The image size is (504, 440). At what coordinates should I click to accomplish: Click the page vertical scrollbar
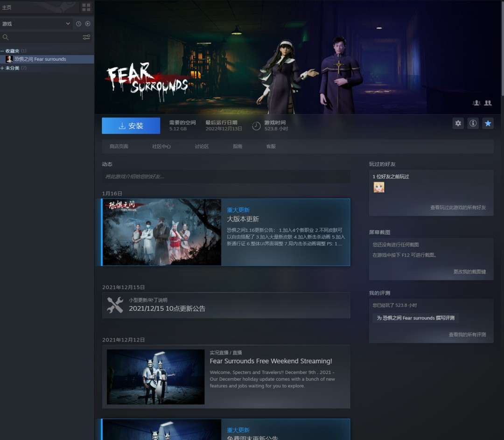(x=502, y=48)
